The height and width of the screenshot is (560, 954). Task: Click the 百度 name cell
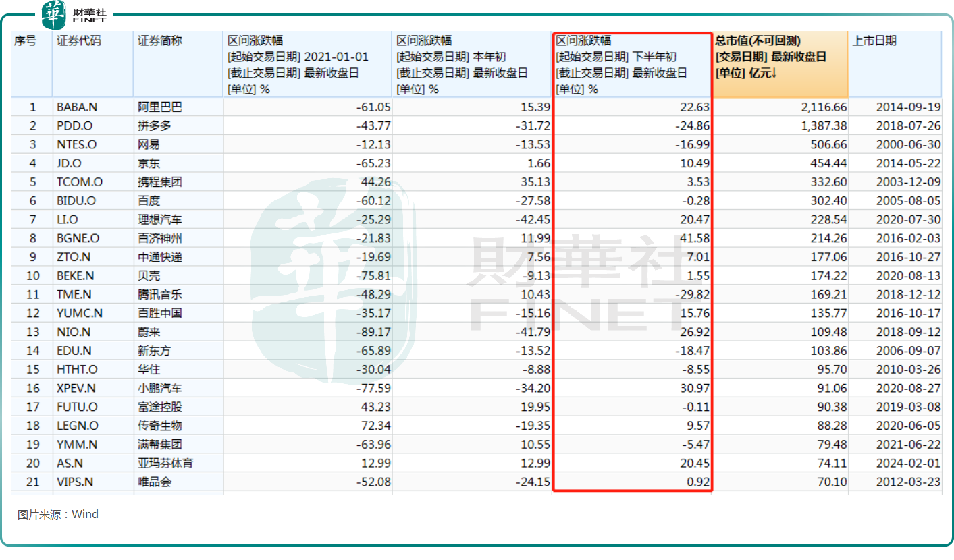[178, 201]
